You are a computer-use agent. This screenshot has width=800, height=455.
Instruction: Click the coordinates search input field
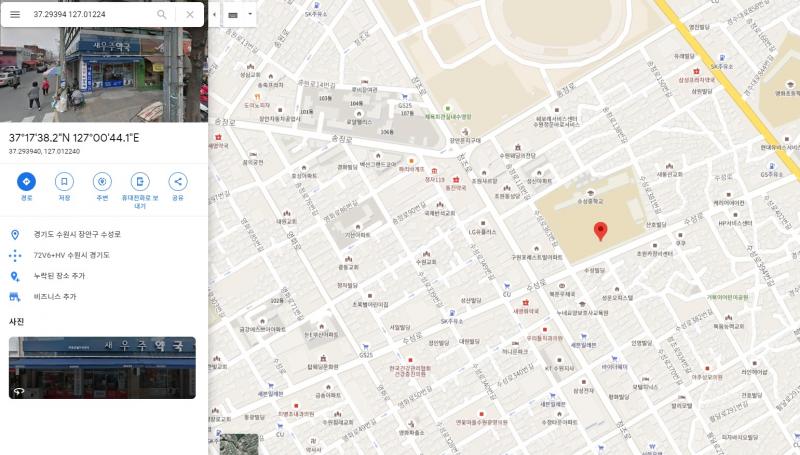[x=92, y=14]
